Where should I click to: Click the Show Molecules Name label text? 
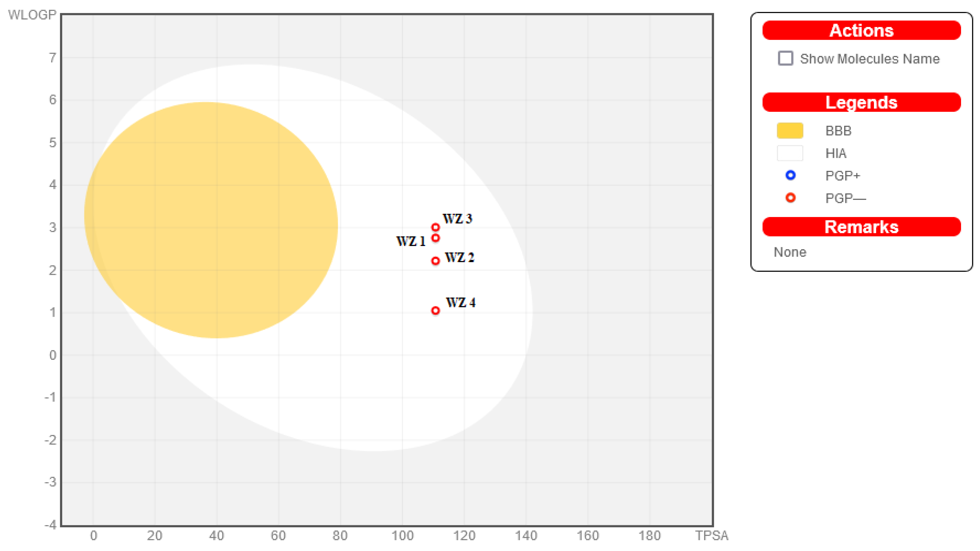click(870, 59)
